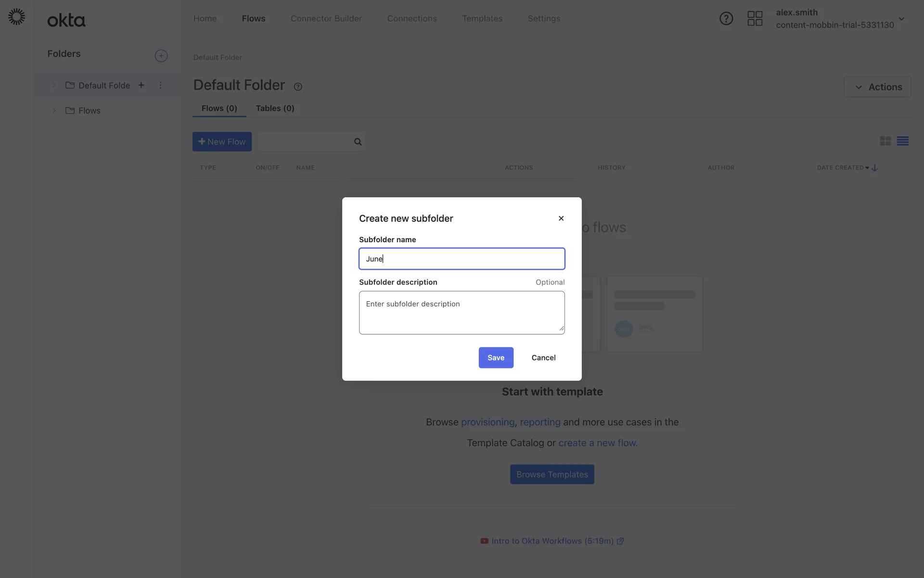The height and width of the screenshot is (578, 924).
Task: Click the add folder plus circle icon
Action: (161, 56)
